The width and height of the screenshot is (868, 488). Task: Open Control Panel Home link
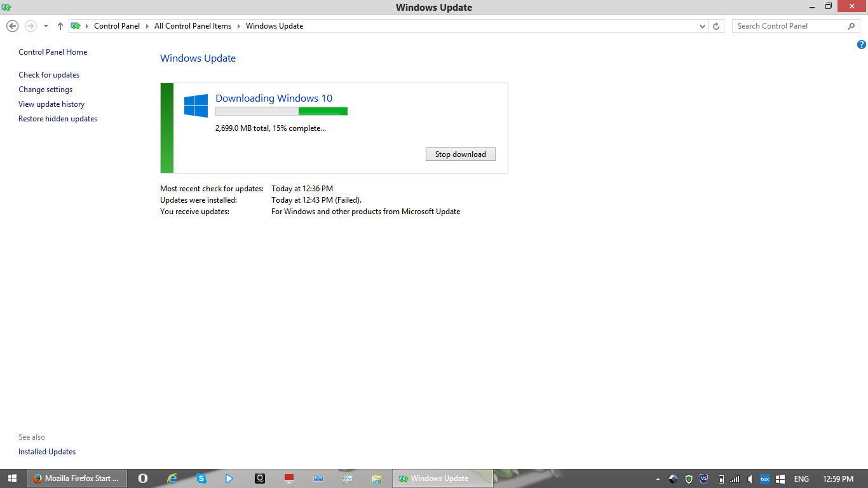click(x=53, y=52)
